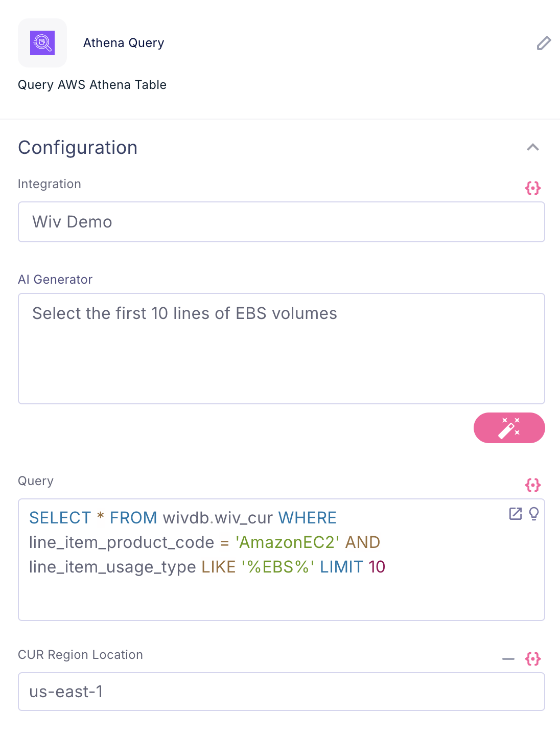The image size is (560, 733).
Task: Show query hints via lightbulb icon
Action: pyautogui.click(x=534, y=514)
